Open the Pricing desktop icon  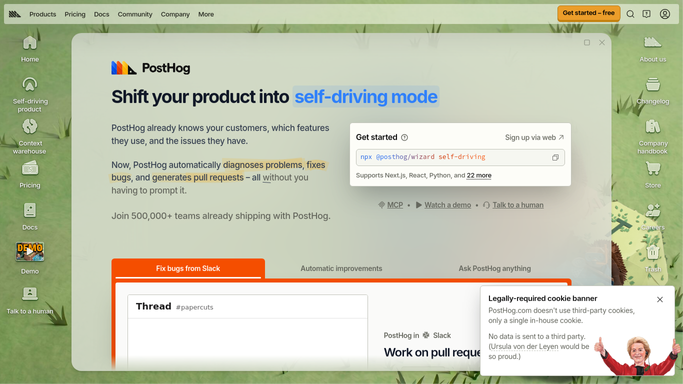(x=30, y=174)
